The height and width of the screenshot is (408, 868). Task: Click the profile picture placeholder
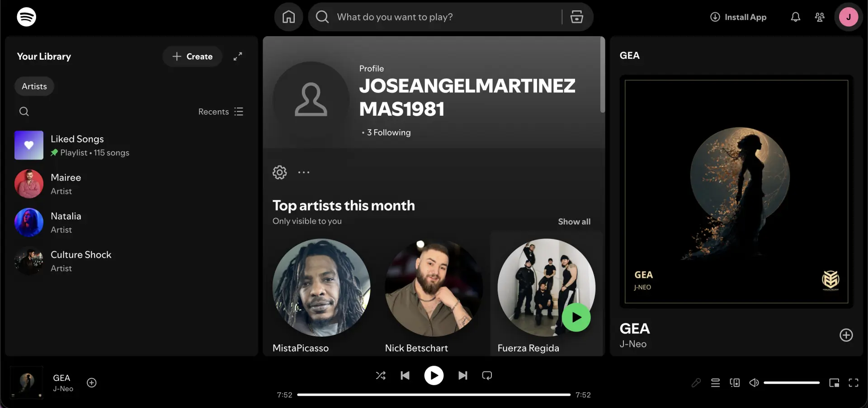[x=311, y=99]
